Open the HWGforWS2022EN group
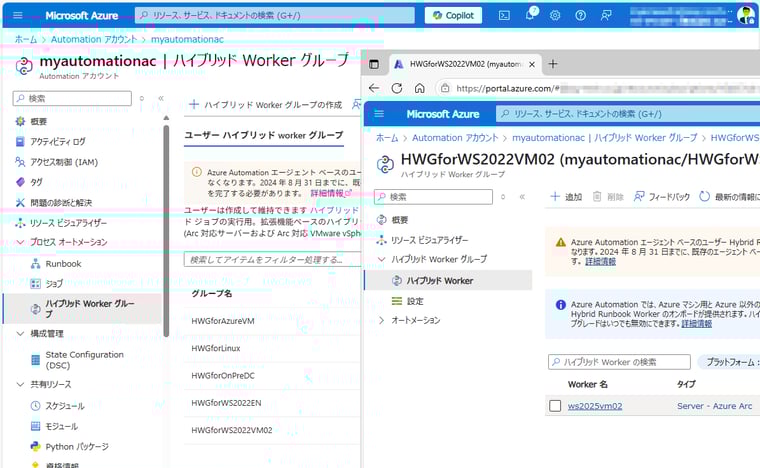The width and height of the screenshot is (760, 468). tap(226, 403)
